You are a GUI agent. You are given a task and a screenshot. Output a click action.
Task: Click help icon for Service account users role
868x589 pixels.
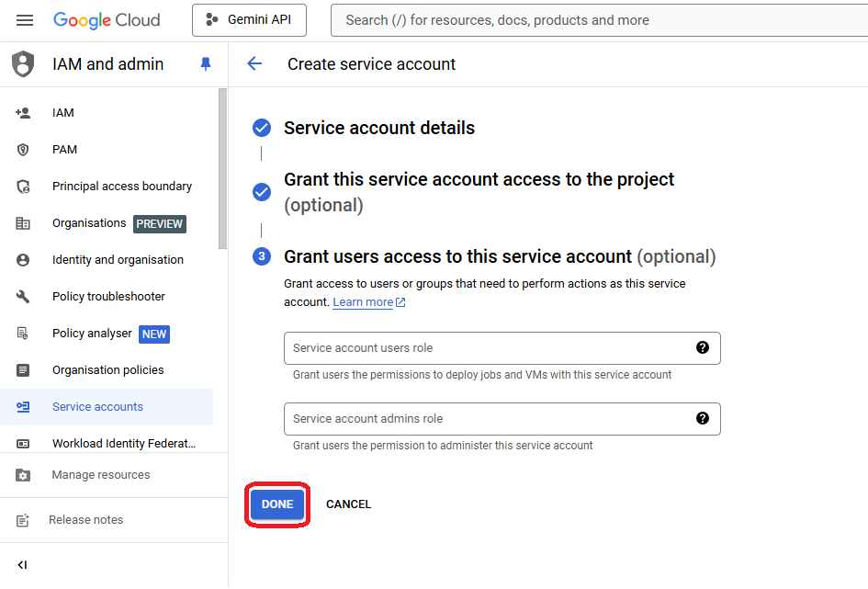(703, 347)
